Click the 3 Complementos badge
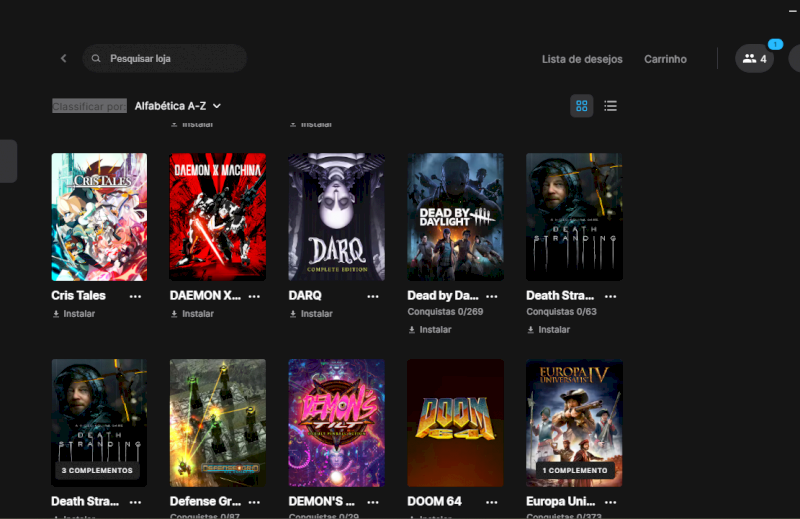 pos(97,471)
